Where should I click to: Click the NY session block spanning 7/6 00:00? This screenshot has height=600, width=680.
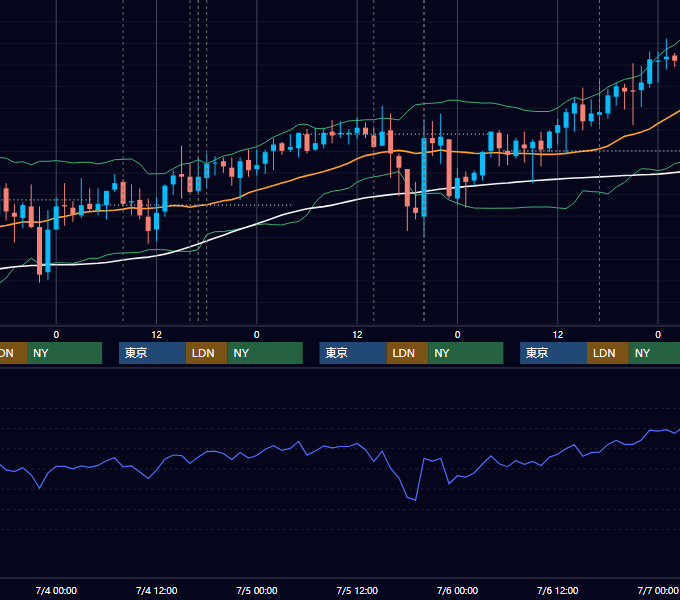(466, 353)
